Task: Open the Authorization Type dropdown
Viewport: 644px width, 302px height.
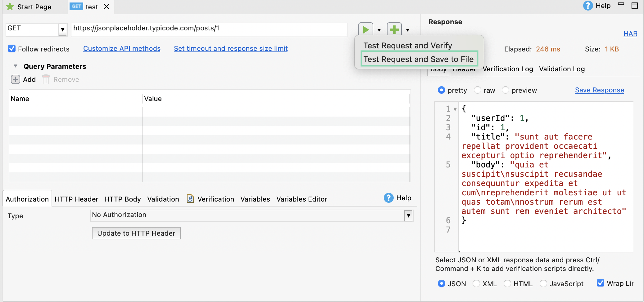Action: coord(409,215)
